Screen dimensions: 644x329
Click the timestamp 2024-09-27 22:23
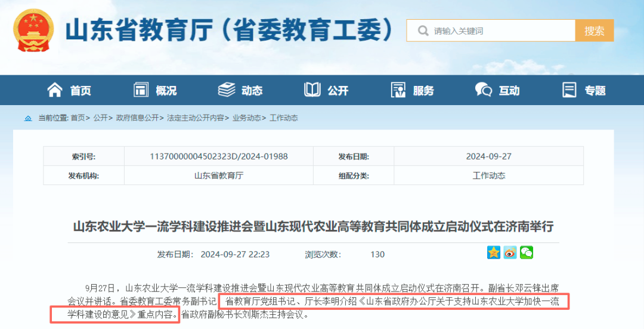(235, 254)
